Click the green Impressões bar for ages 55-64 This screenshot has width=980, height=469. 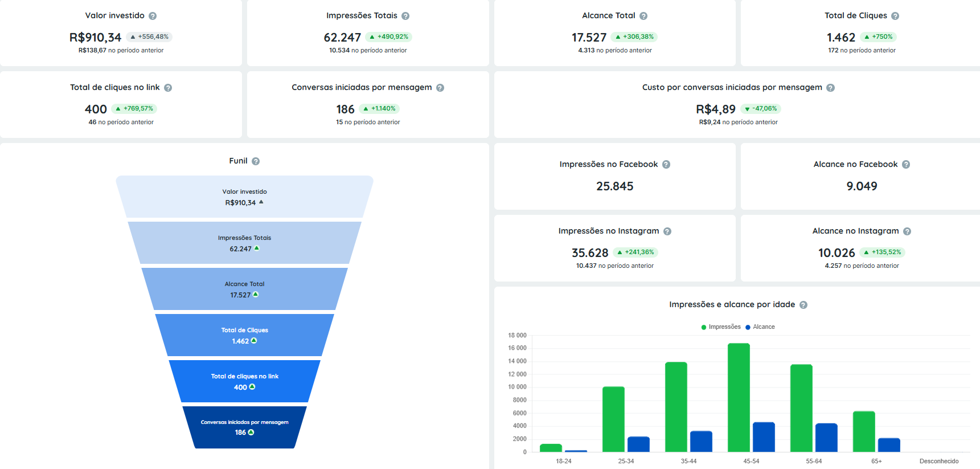click(x=801, y=408)
